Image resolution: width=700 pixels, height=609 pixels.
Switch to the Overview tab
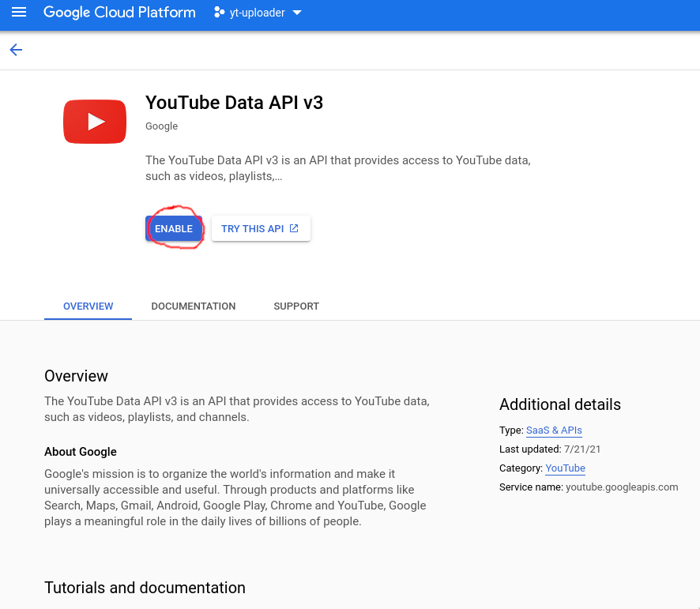(88, 306)
